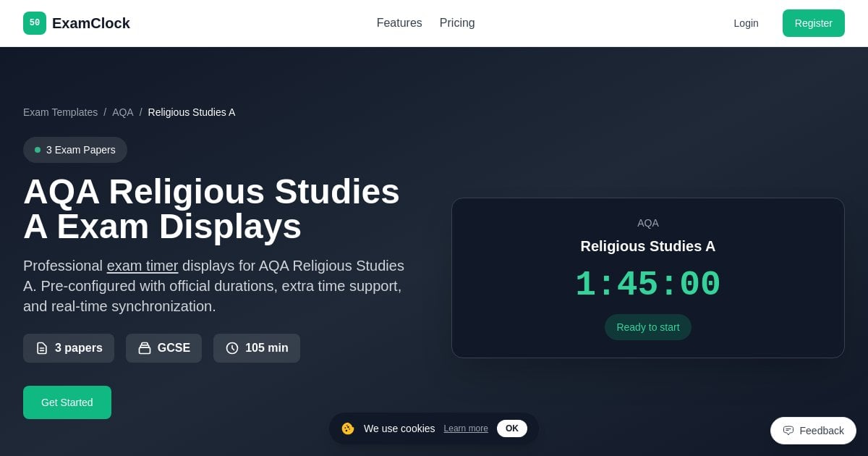The width and height of the screenshot is (868, 456).
Task: Click the document icon beside 3 papers
Action: pos(42,348)
